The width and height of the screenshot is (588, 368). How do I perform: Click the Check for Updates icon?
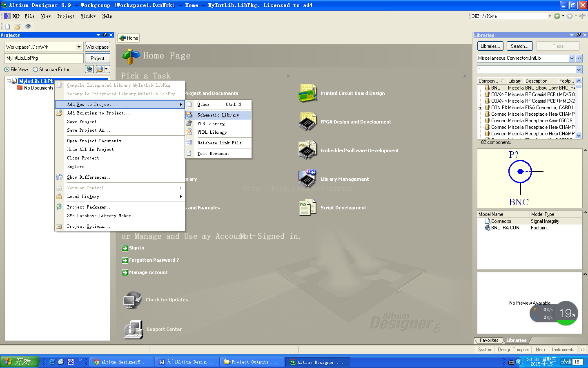click(x=132, y=300)
